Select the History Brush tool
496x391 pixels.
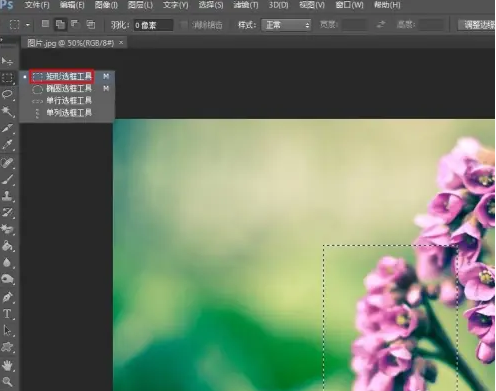(x=7, y=212)
